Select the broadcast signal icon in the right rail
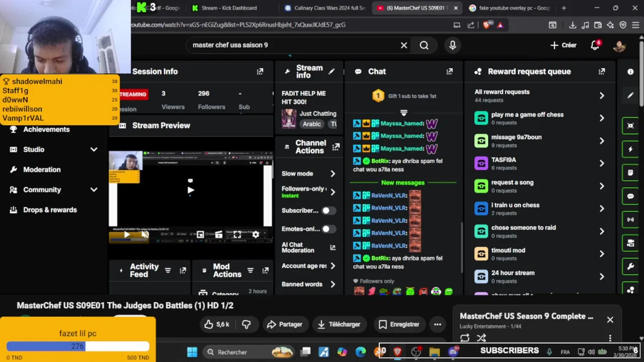This screenshot has width=644, height=362. coord(630,220)
